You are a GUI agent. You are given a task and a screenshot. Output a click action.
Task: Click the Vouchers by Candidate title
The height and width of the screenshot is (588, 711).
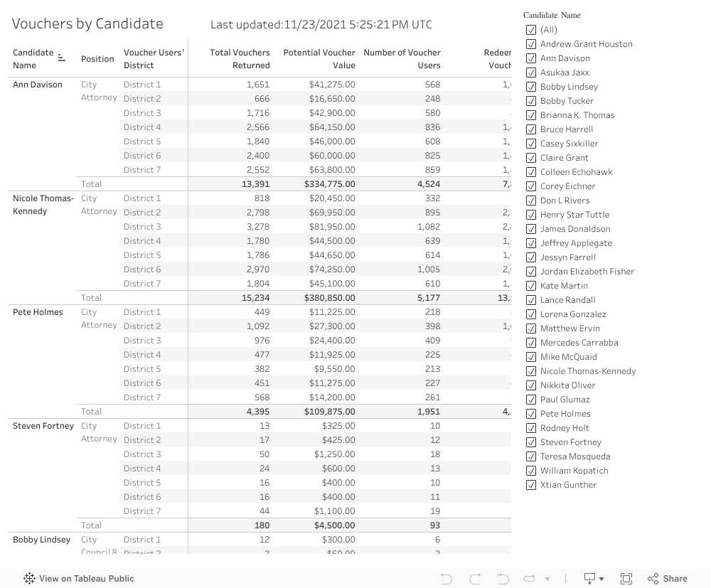[x=87, y=23]
